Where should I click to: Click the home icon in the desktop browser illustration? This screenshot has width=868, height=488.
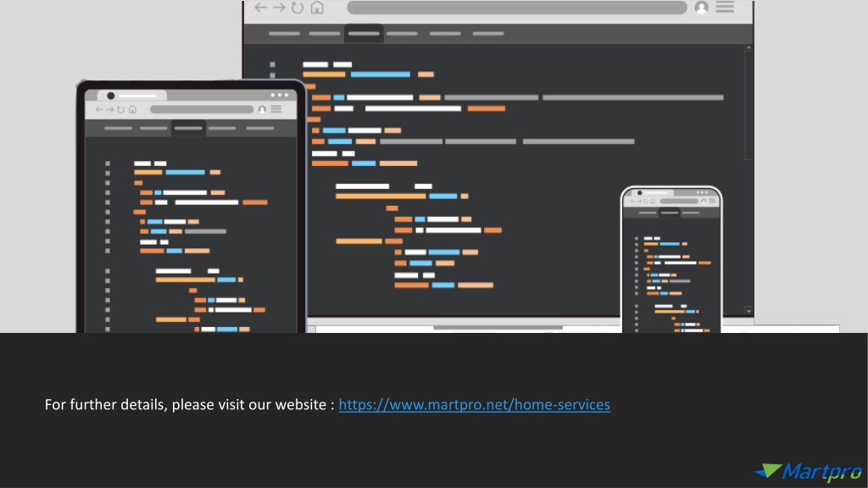317,7
